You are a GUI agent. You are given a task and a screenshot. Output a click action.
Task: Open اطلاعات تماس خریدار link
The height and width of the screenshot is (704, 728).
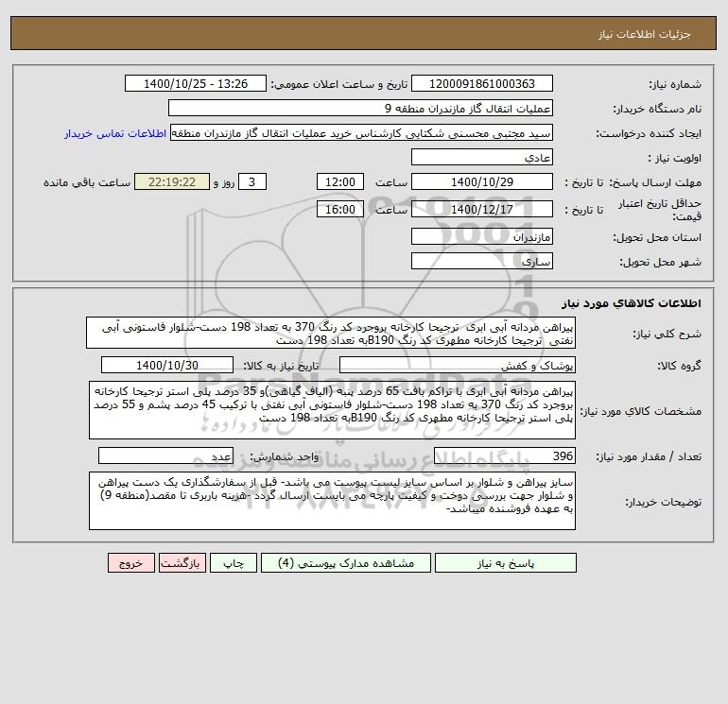pyautogui.click(x=115, y=133)
